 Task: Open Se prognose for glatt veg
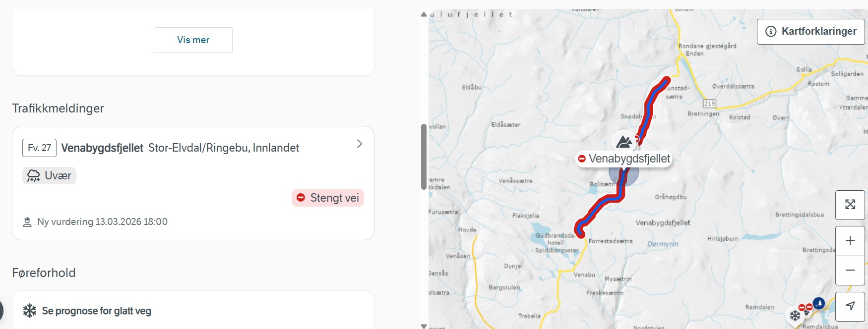[96, 311]
